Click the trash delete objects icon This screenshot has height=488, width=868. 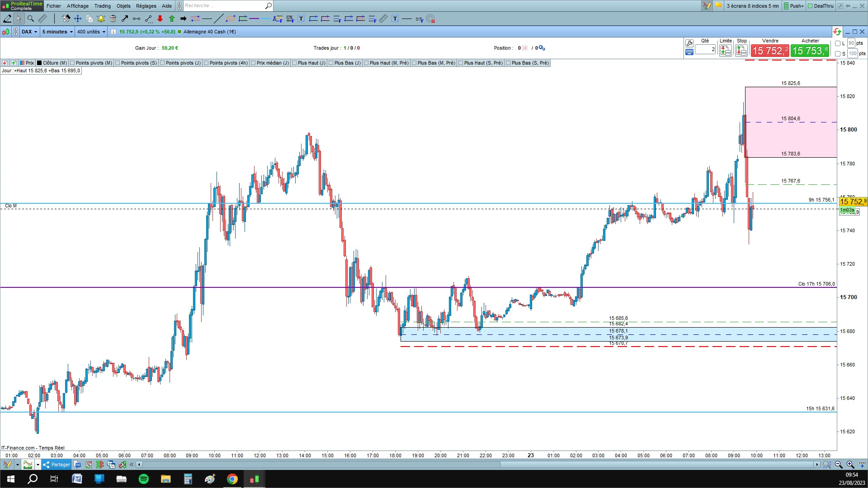(113, 19)
